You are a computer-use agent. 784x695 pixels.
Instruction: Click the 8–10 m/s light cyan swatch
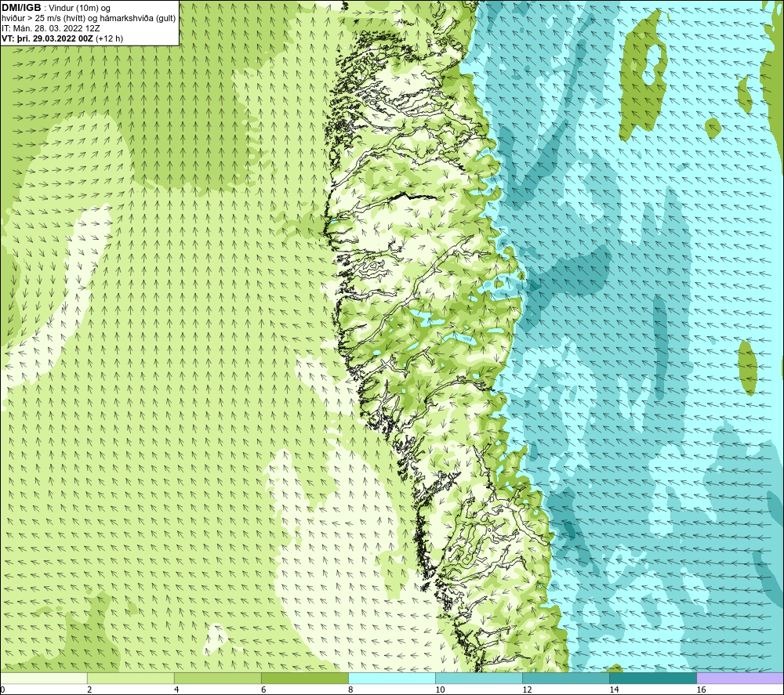pos(392,678)
